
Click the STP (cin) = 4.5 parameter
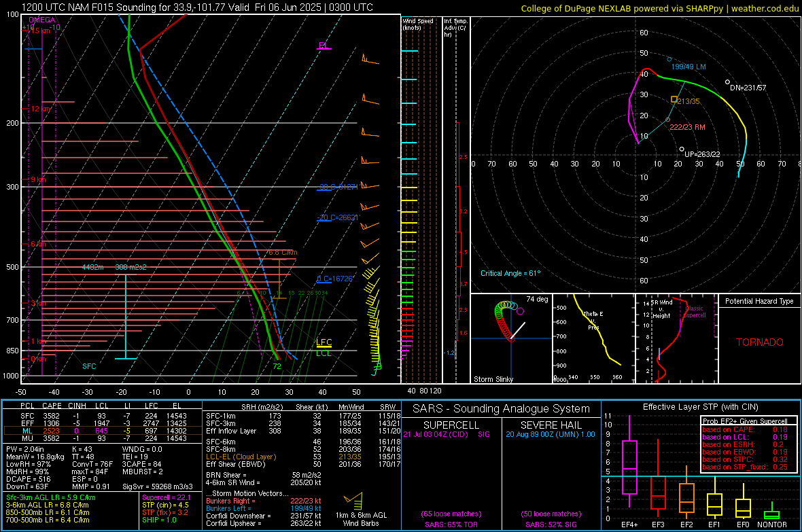pos(165,505)
